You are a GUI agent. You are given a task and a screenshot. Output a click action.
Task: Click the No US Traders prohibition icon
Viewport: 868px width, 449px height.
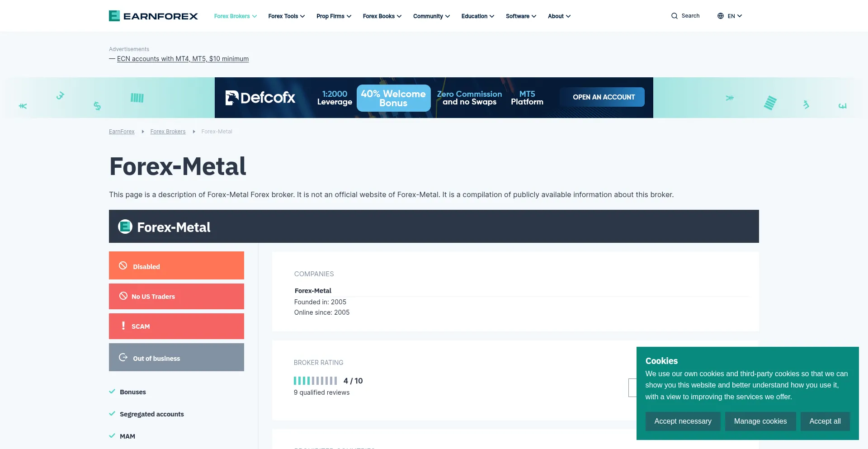point(123,296)
